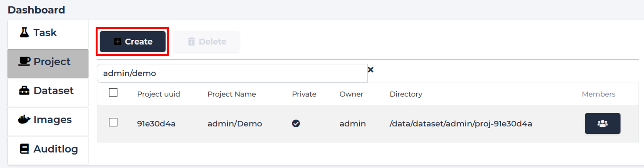This screenshot has width=644, height=168.
Task: Click the Docker whale Images icon
Action: tap(24, 120)
